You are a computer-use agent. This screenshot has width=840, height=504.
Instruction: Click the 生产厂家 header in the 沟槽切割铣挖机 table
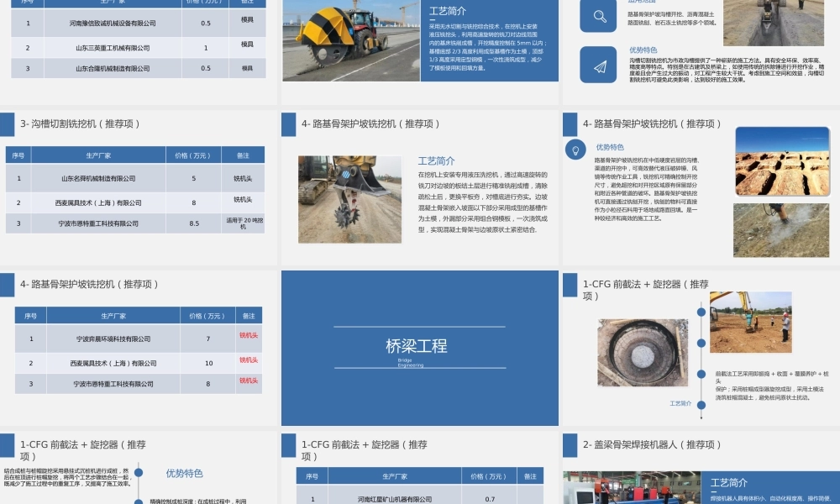tap(98, 155)
